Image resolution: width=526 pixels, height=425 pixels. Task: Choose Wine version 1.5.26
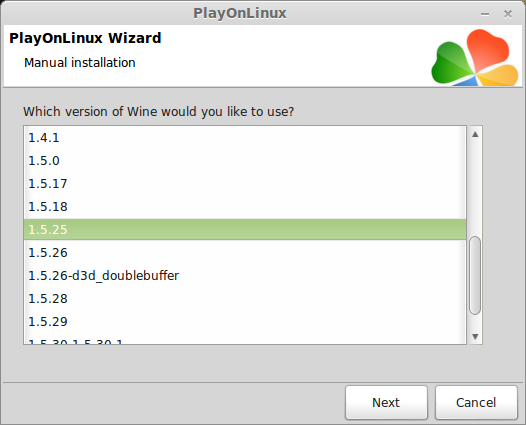pos(245,253)
